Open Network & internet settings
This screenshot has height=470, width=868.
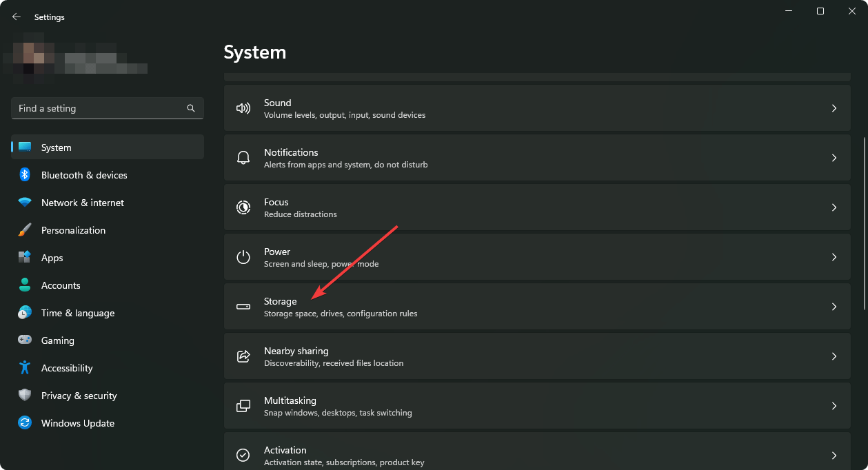(x=108, y=203)
